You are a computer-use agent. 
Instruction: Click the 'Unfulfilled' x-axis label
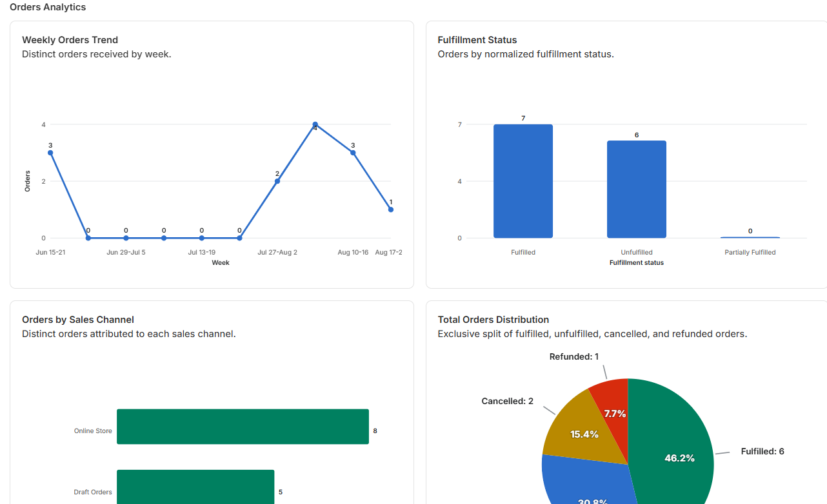coord(637,252)
